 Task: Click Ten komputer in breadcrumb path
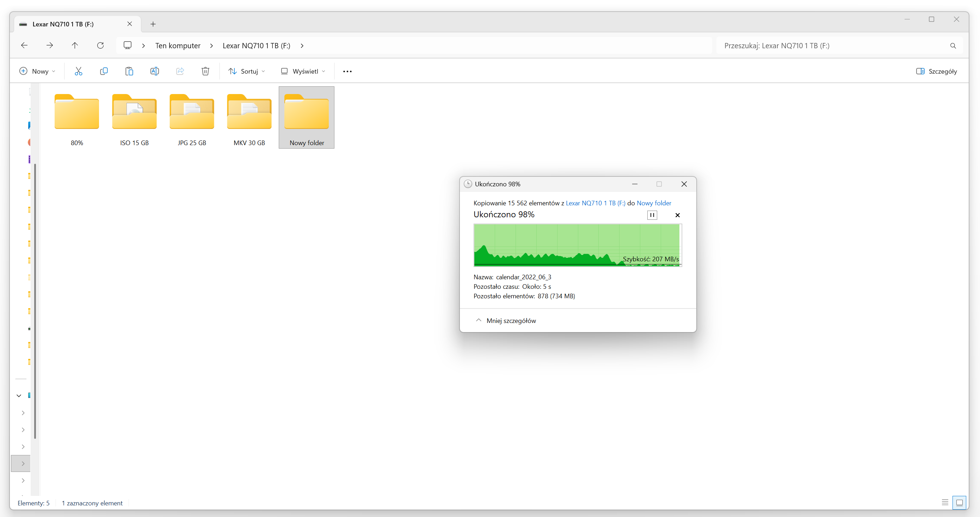tap(178, 46)
